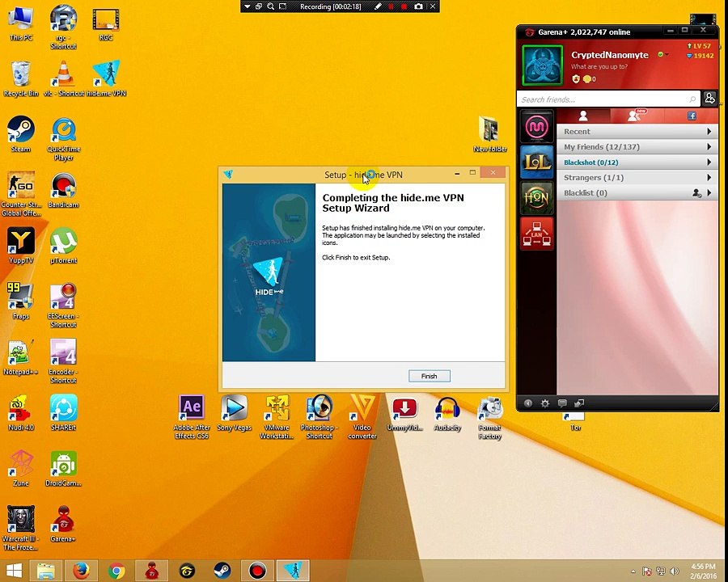
Task: Click the gold coin icon in Garena profile
Action: 587,79
